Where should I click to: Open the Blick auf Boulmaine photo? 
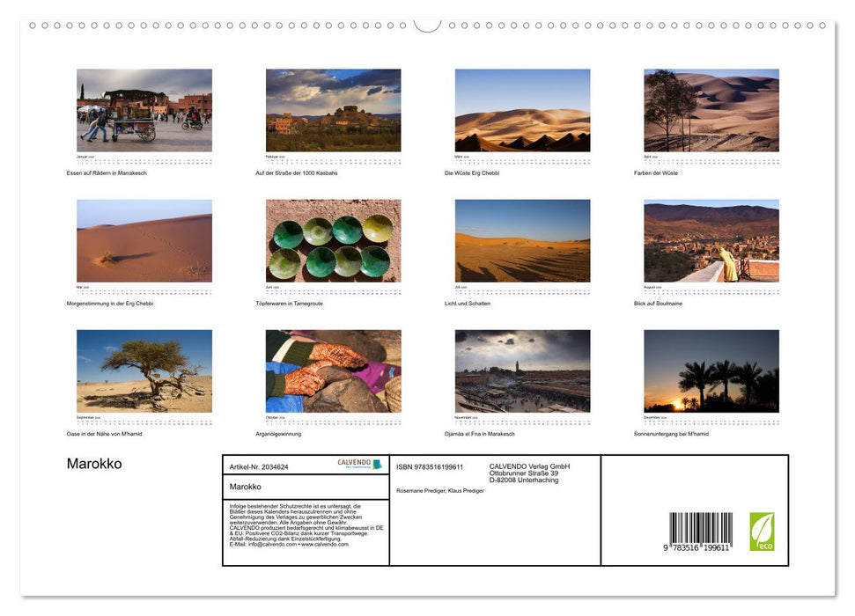(x=711, y=239)
